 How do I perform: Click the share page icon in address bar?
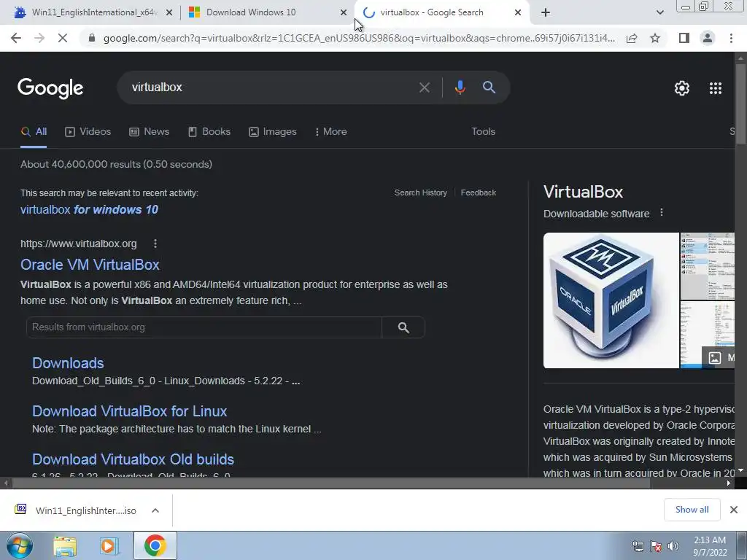[632, 38]
